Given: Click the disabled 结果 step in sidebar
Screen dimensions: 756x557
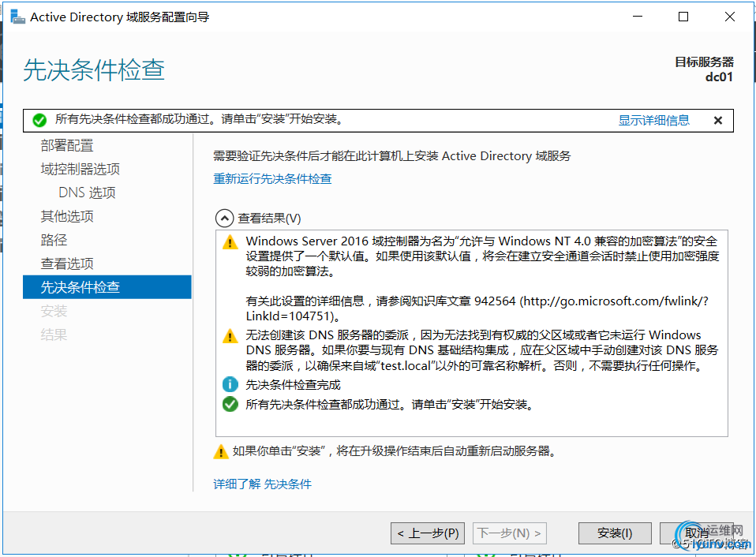Looking at the screenshot, I should [54, 335].
